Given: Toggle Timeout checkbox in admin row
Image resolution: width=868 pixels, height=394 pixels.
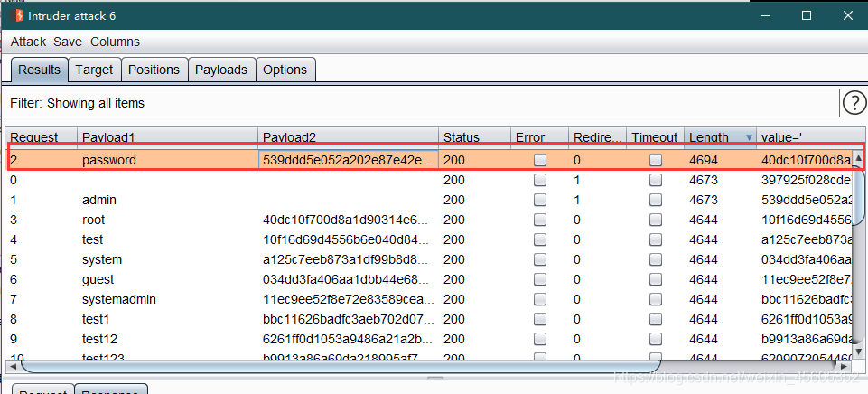Looking at the screenshot, I should click(656, 200).
